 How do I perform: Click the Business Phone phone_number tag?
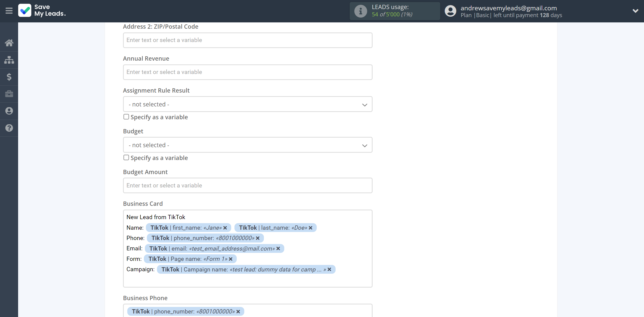186,311
